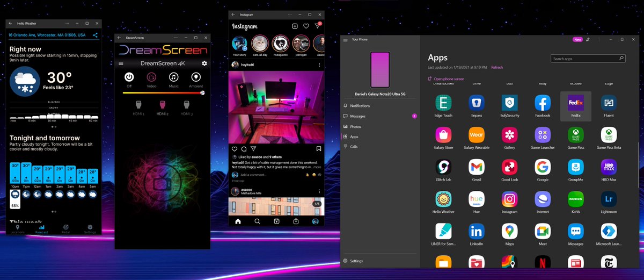
Task: Open options for heyitsdtl post
Action: coord(319,64)
